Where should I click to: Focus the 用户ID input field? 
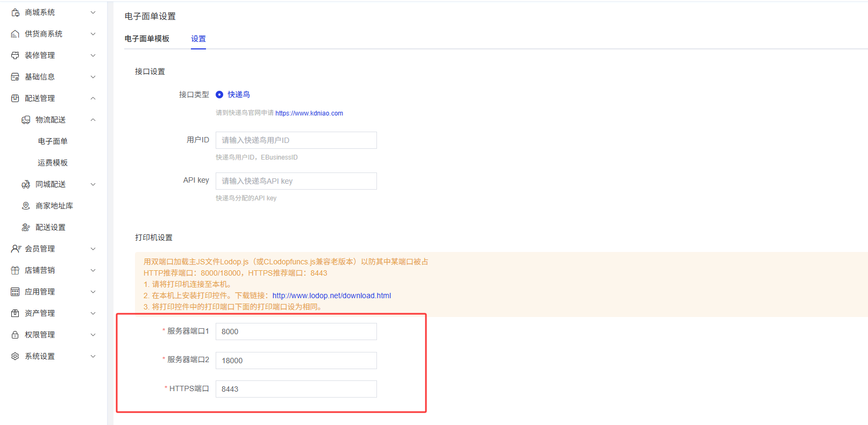[296, 140]
